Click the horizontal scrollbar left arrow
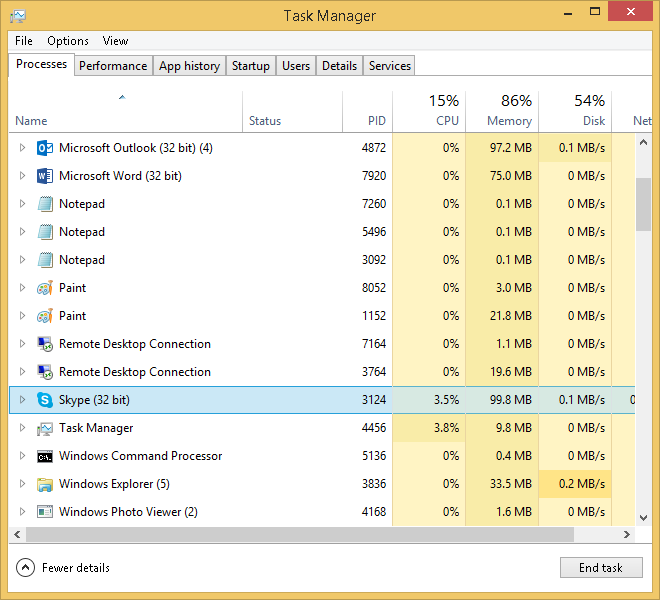 click(17, 535)
